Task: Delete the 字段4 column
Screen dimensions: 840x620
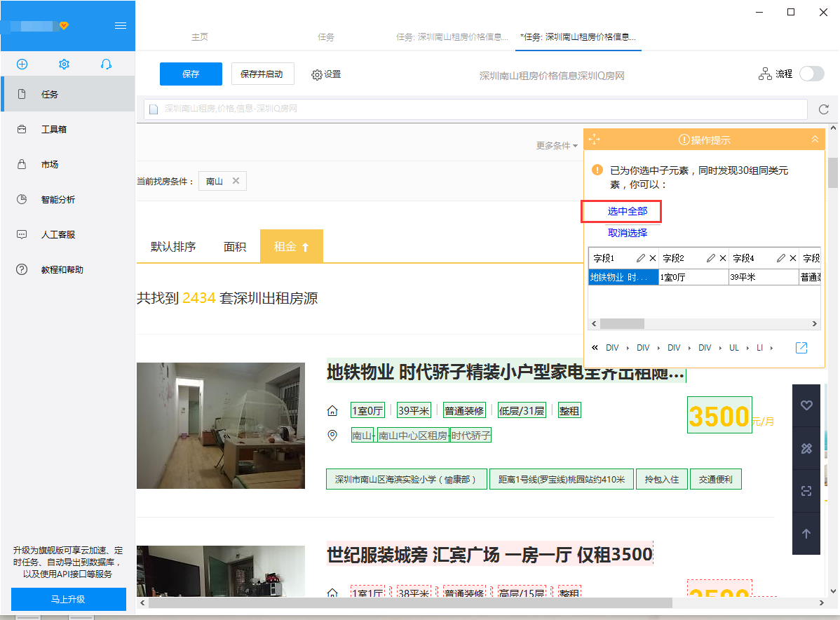Action: (793, 258)
